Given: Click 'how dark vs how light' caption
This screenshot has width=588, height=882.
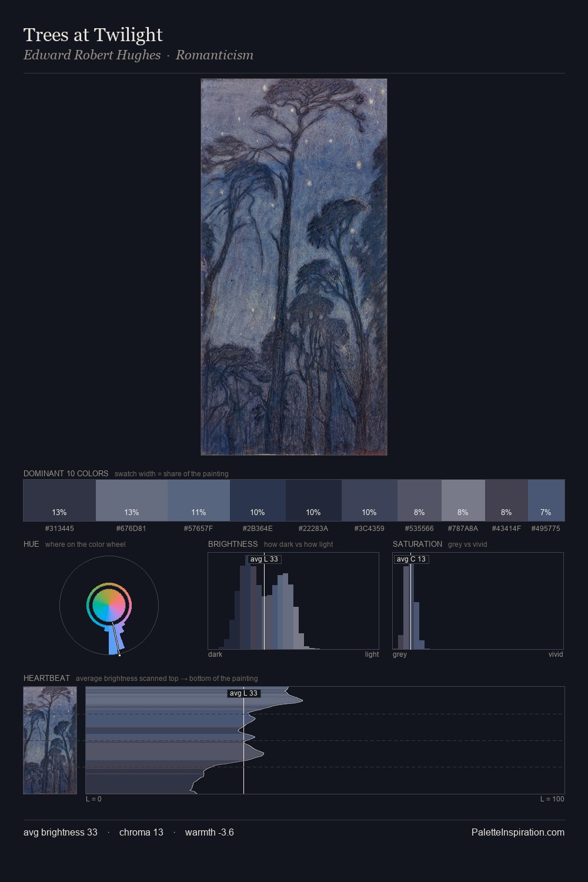Looking at the screenshot, I should coord(298,544).
